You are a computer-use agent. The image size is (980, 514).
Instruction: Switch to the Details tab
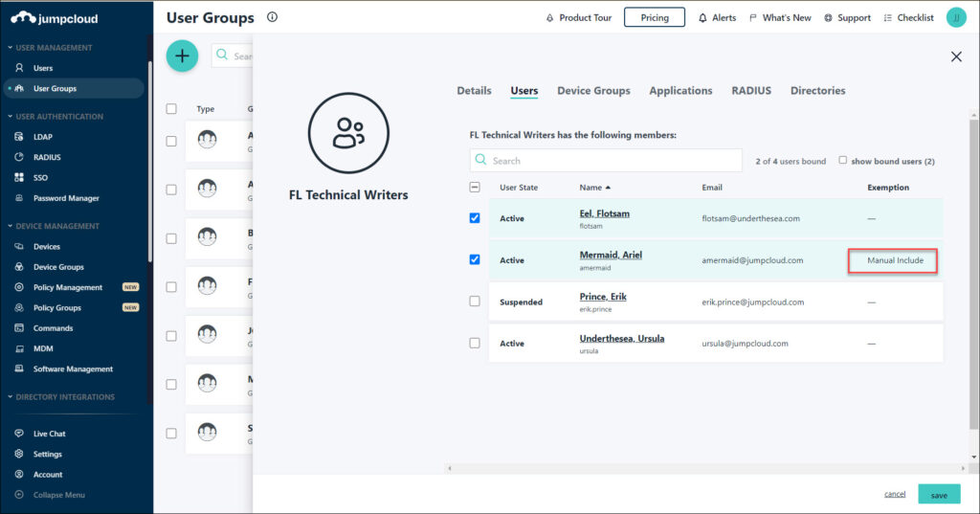pyautogui.click(x=474, y=91)
